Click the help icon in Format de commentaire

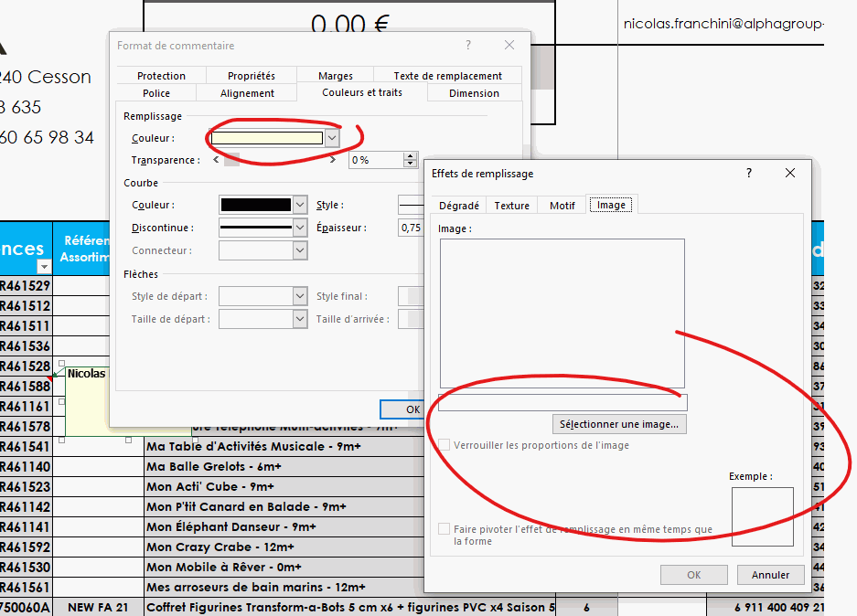coord(468,45)
